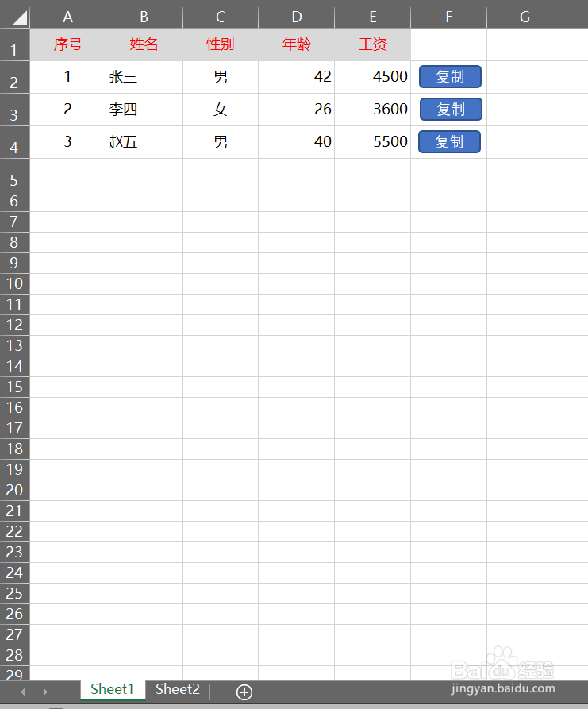Select row 12 header
588x709 pixels.
14,325
